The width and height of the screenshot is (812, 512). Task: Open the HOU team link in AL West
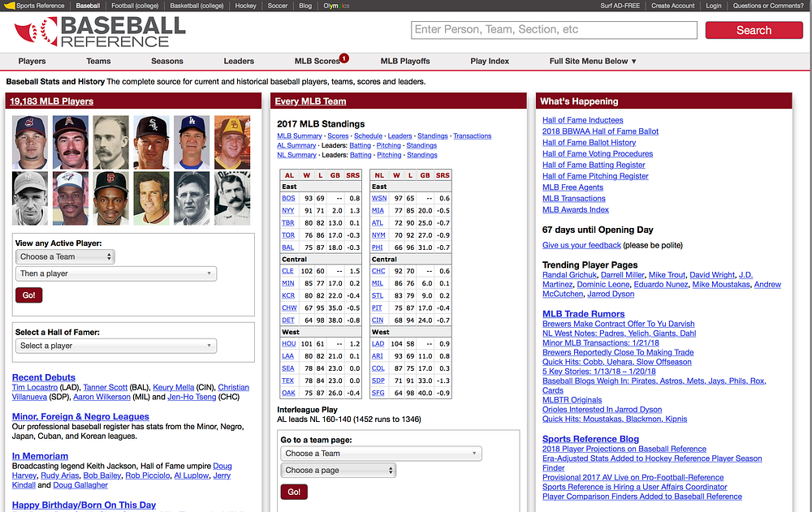click(x=288, y=344)
